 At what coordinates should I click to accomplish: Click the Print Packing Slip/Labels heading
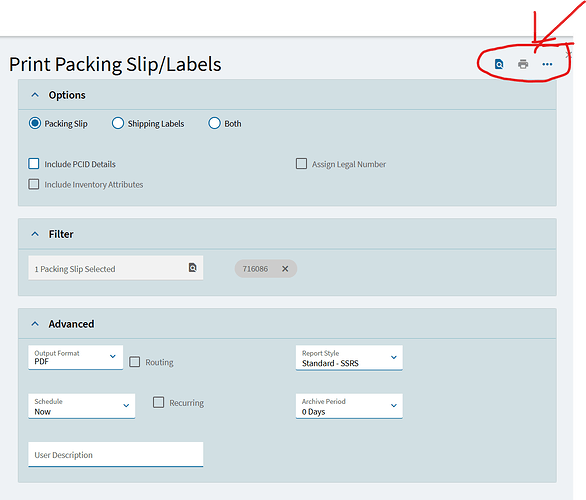click(115, 64)
